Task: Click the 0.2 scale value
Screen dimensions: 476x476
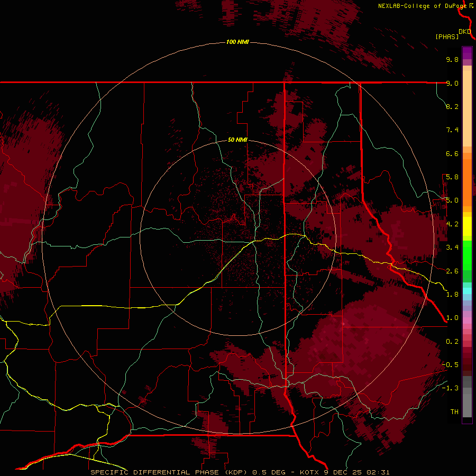Action: point(452,342)
